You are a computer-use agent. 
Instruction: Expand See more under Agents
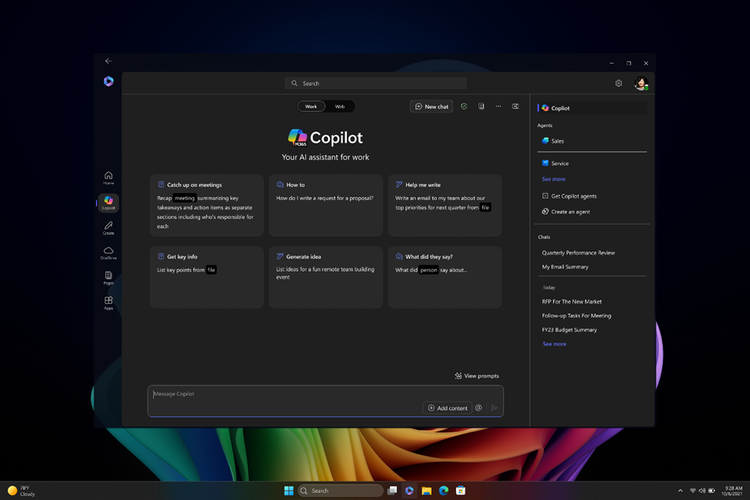click(553, 179)
